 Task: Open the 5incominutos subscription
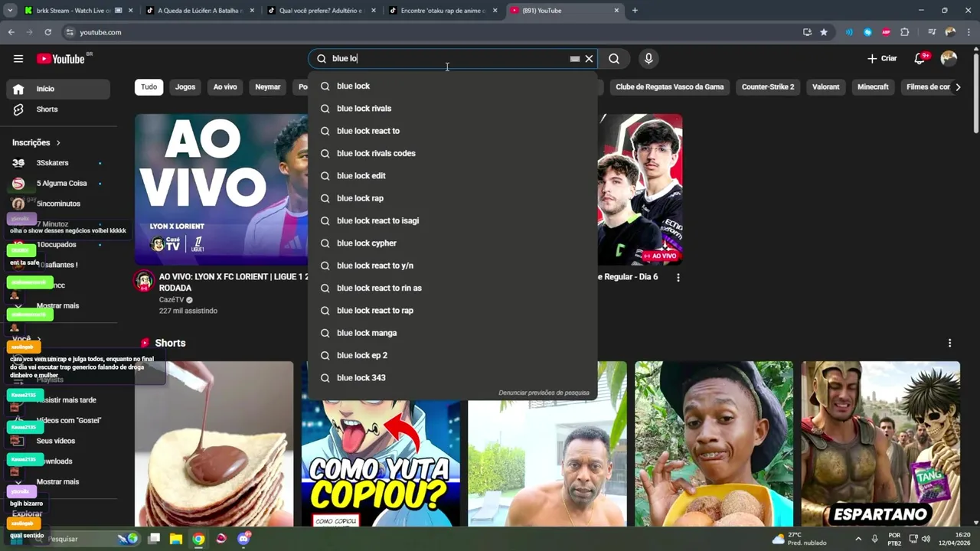(x=58, y=204)
